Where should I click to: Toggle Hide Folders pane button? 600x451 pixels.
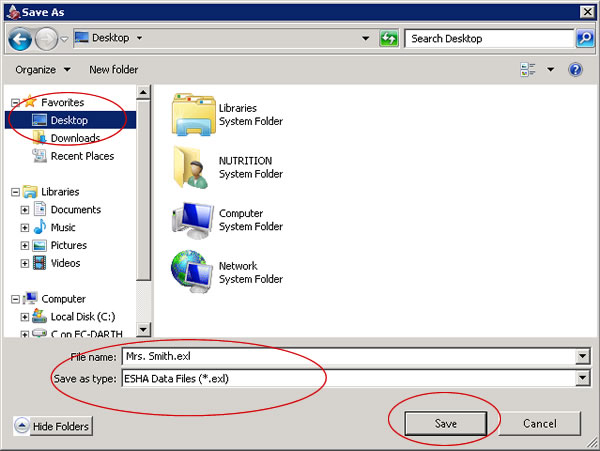[52, 427]
